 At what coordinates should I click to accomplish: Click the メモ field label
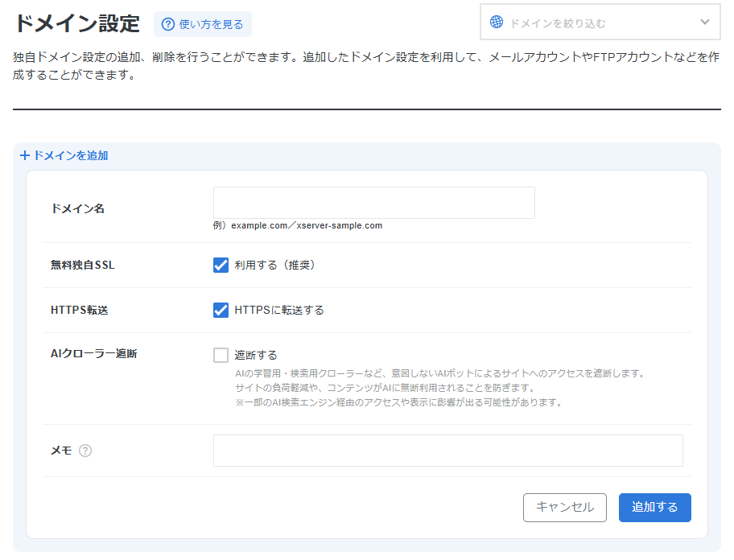[x=61, y=451]
